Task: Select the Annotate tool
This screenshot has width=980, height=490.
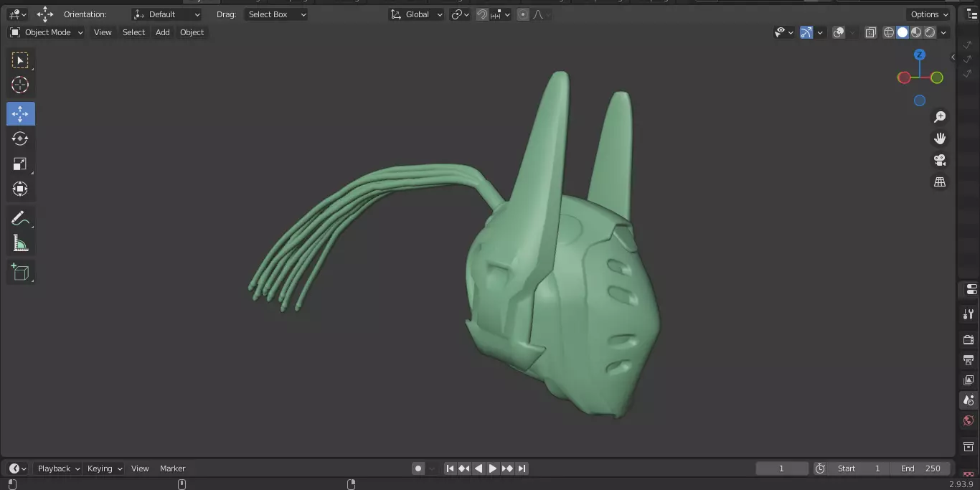Action: pos(20,218)
